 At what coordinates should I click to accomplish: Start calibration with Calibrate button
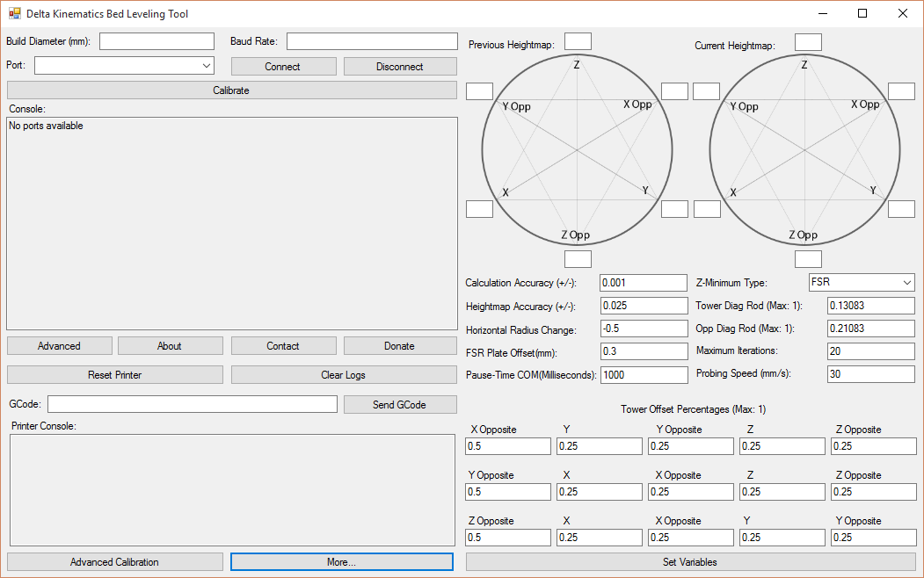point(231,90)
